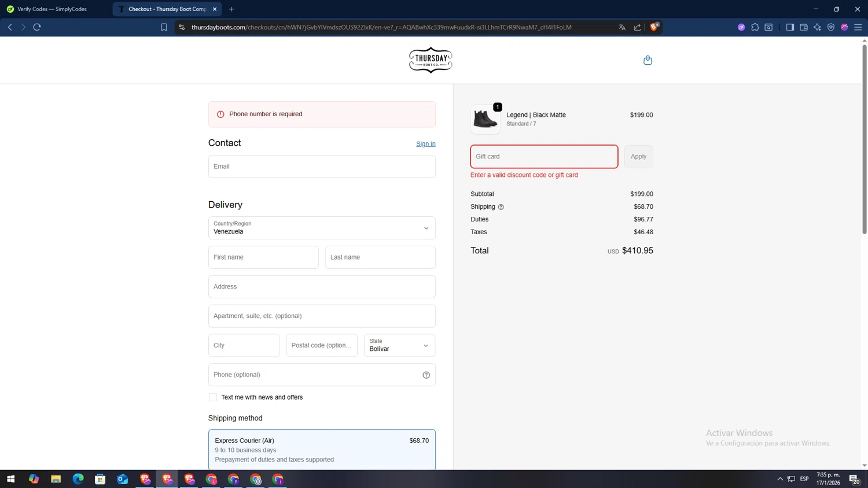The image size is (868, 488).
Task: Open the notification center icon
Action: [x=854, y=479]
